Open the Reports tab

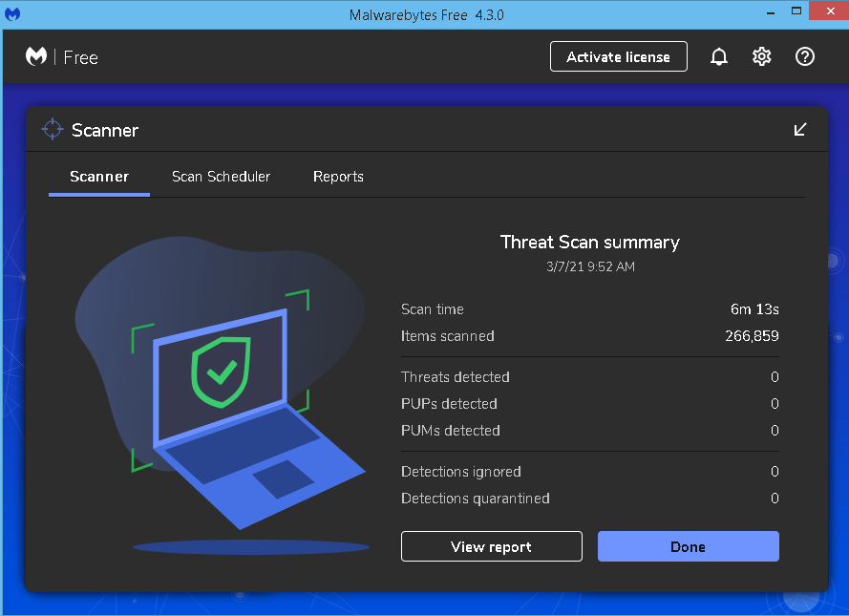click(338, 177)
